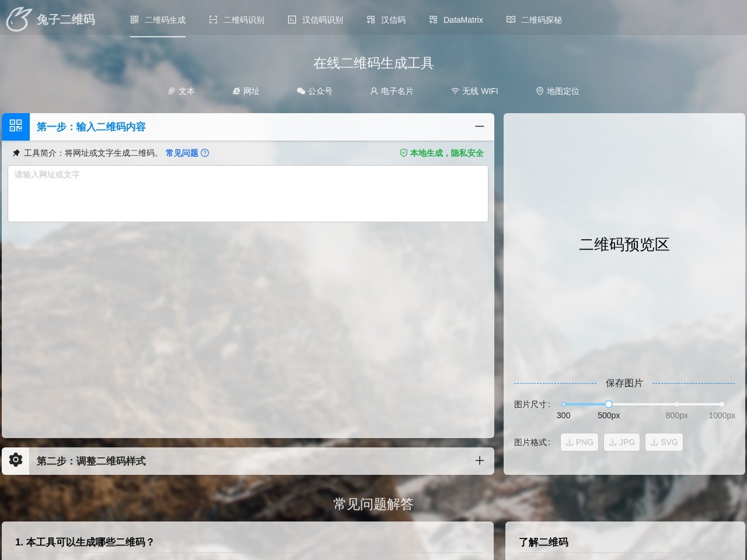Collapse the 第一步 input panel
The width and height of the screenshot is (747, 560).
480,127
